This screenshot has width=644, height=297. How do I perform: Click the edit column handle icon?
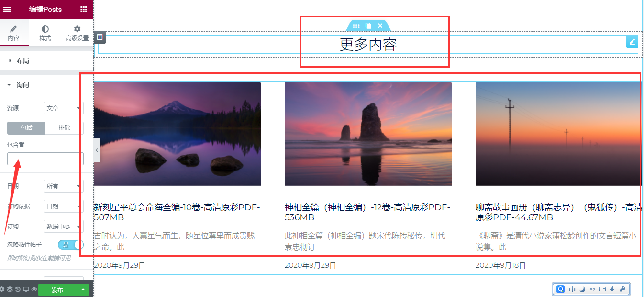coord(100,37)
